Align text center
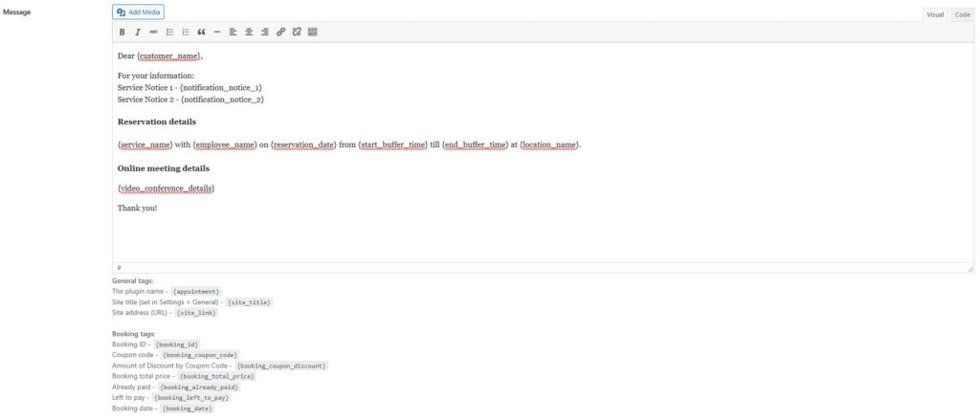The height and width of the screenshot is (420, 980). (x=249, y=32)
